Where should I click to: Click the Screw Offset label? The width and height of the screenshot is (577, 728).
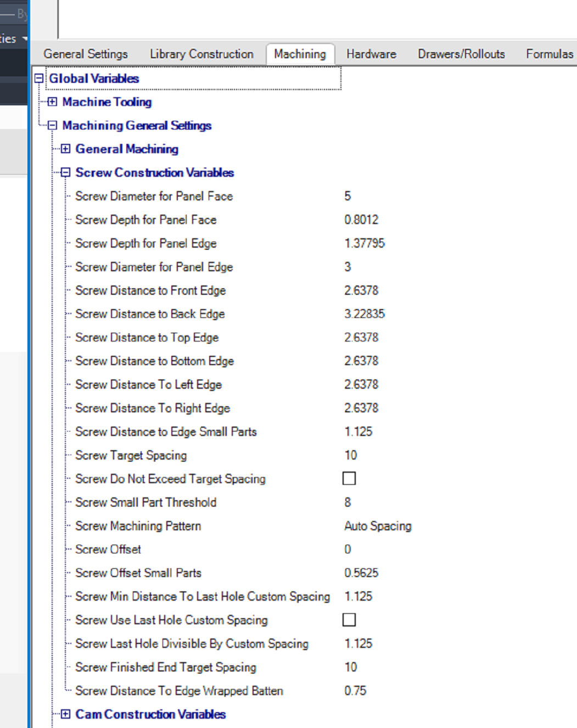108,549
